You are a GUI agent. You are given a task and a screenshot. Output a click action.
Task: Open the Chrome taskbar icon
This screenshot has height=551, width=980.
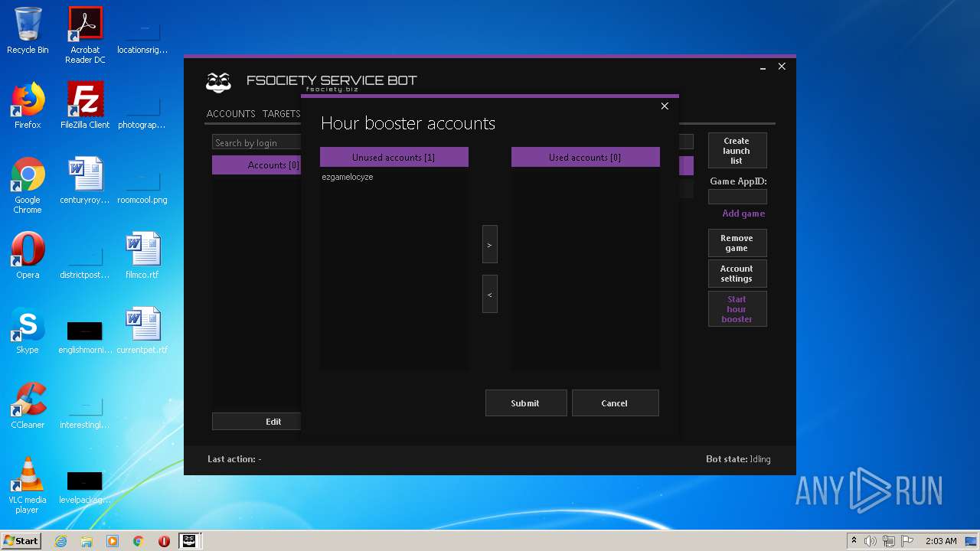(139, 541)
